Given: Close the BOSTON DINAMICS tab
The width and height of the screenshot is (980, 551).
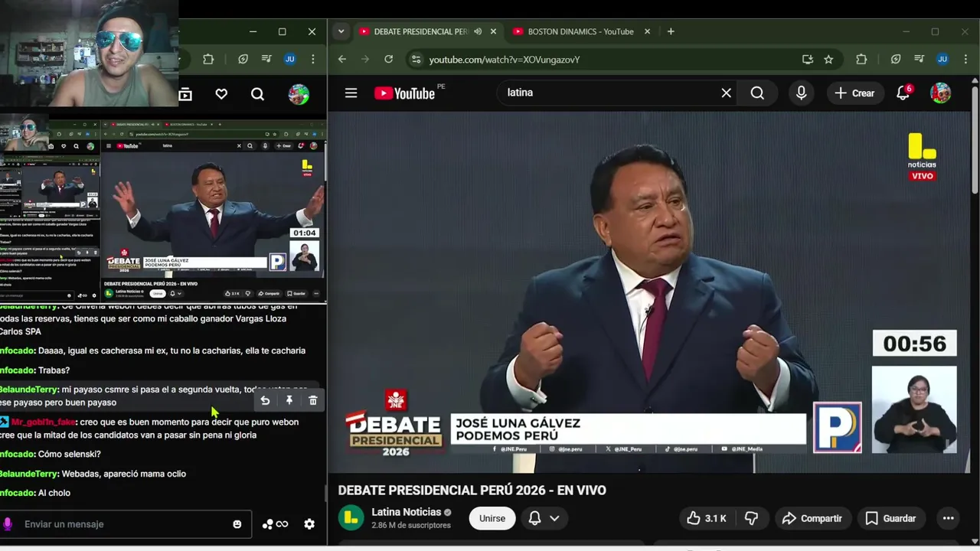Looking at the screenshot, I should pyautogui.click(x=647, y=31).
